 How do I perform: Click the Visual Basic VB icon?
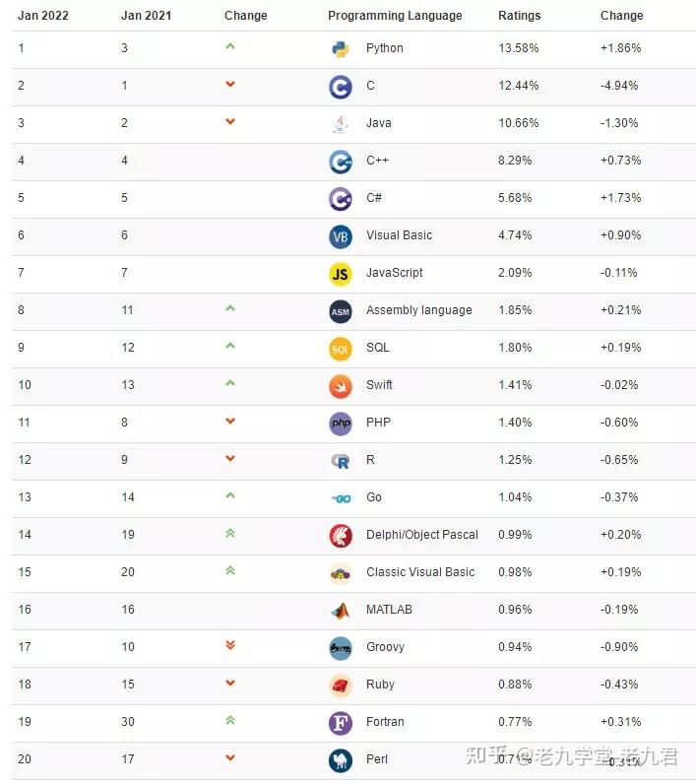(341, 236)
